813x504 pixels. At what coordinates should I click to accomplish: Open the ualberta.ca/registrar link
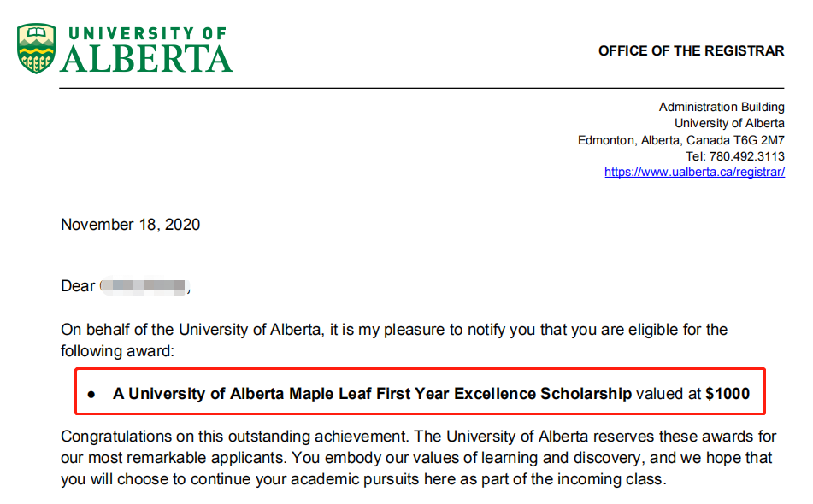point(694,172)
